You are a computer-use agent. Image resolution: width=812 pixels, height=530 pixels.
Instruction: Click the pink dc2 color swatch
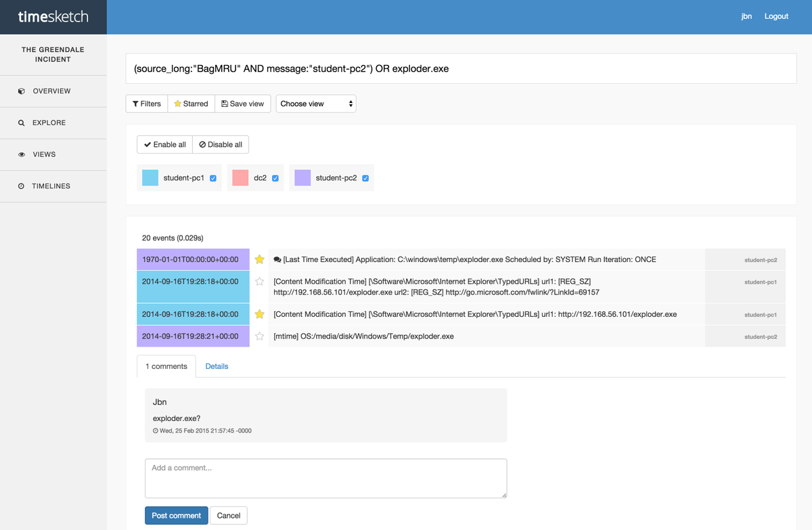pos(240,178)
